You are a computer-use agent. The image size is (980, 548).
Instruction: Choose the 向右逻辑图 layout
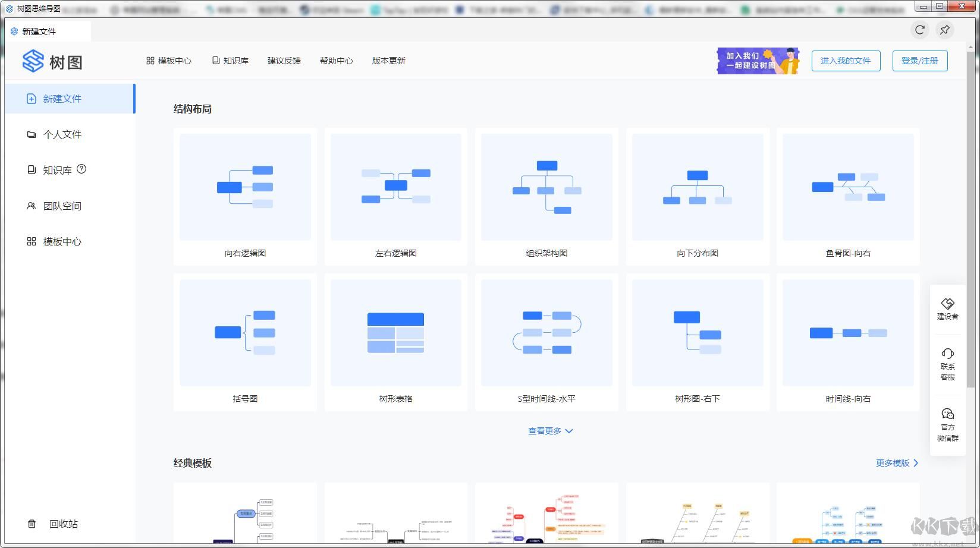245,197
